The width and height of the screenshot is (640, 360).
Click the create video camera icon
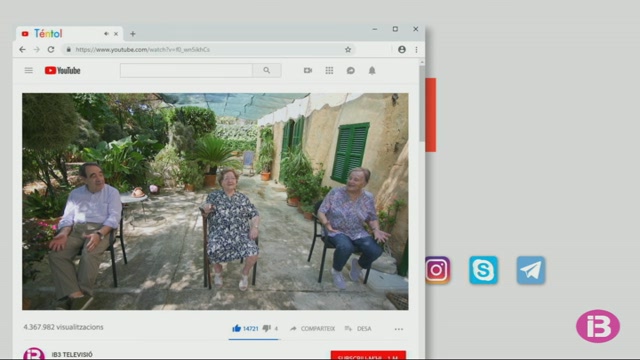pos(308,70)
